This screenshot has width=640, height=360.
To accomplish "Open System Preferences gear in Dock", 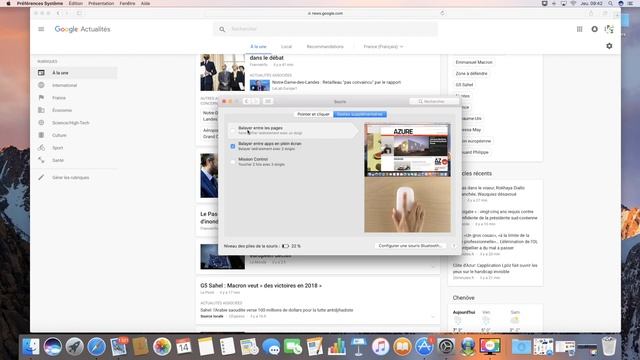I will coord(446,347).
